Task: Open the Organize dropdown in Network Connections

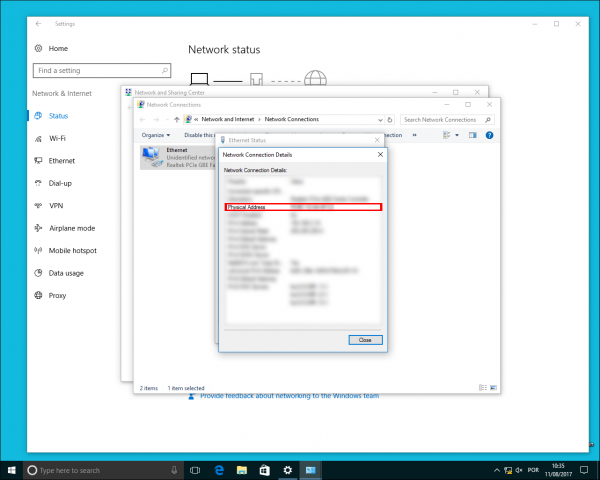Action: coord(156,135)
